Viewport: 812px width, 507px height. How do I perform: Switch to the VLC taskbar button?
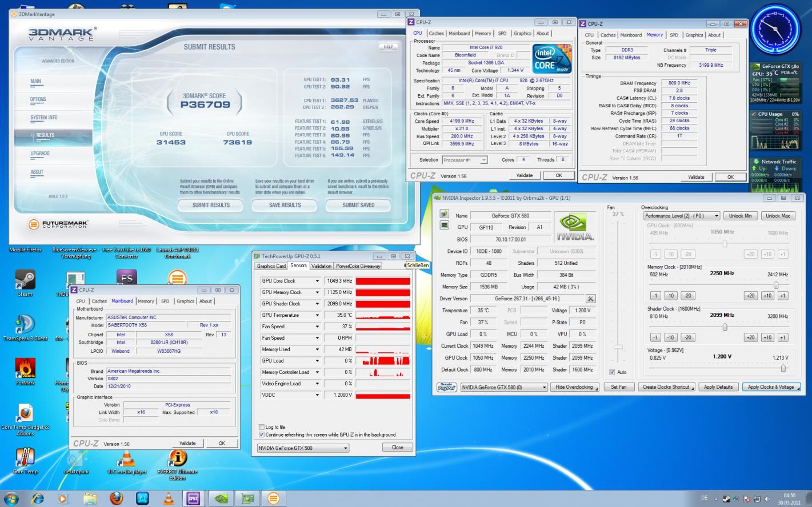pyautogui.click(x=169, y=498)
